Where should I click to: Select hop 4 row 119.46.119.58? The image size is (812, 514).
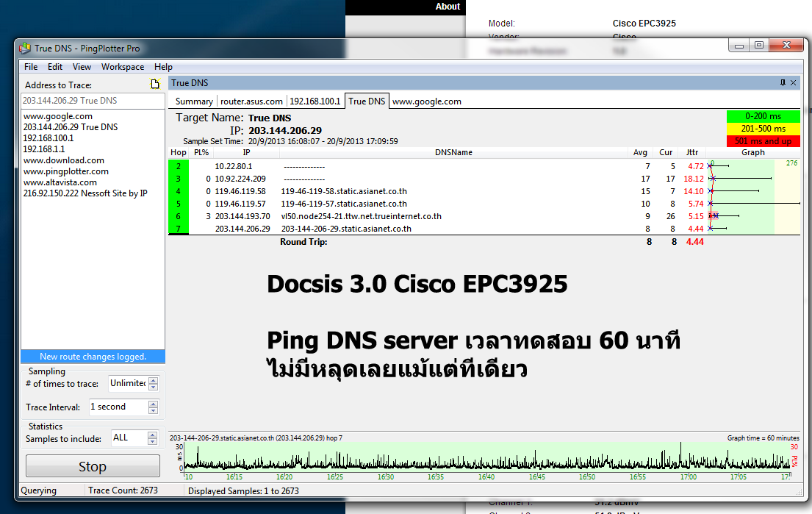click(x=484, y=191)
